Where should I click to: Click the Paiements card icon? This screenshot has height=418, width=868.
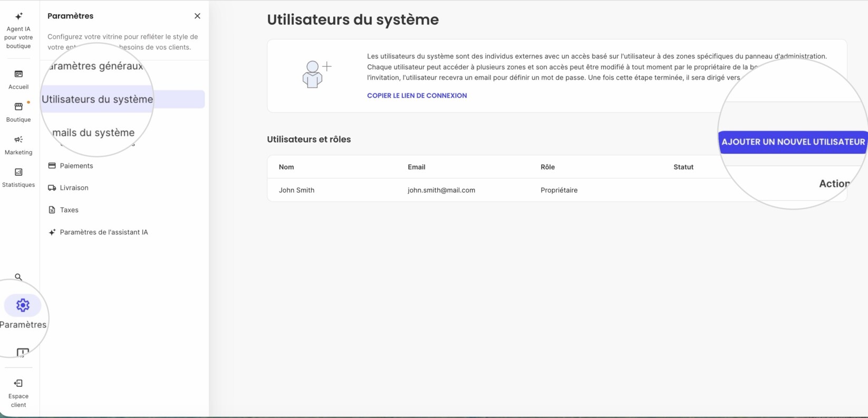tap(52, 166)
